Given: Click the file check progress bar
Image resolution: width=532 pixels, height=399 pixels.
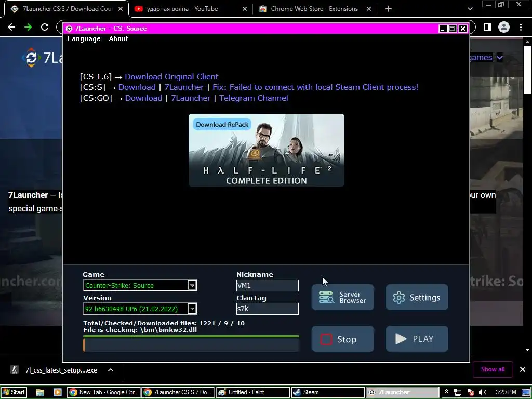Looking at the screenshot, I should 191,344.
